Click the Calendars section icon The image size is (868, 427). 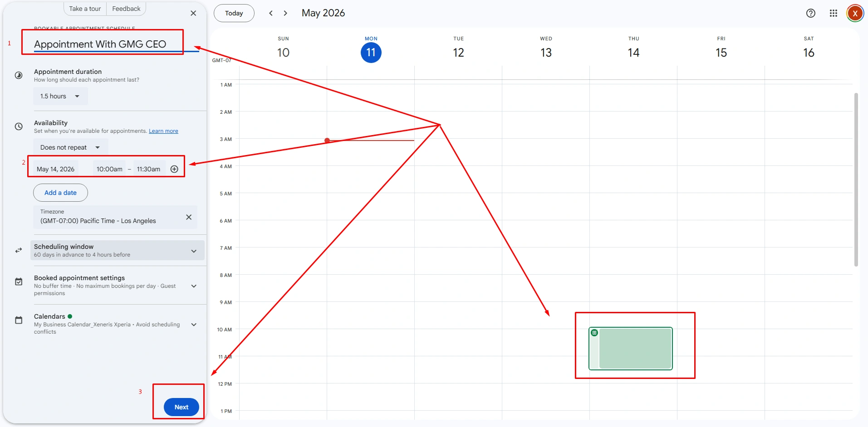19,320
